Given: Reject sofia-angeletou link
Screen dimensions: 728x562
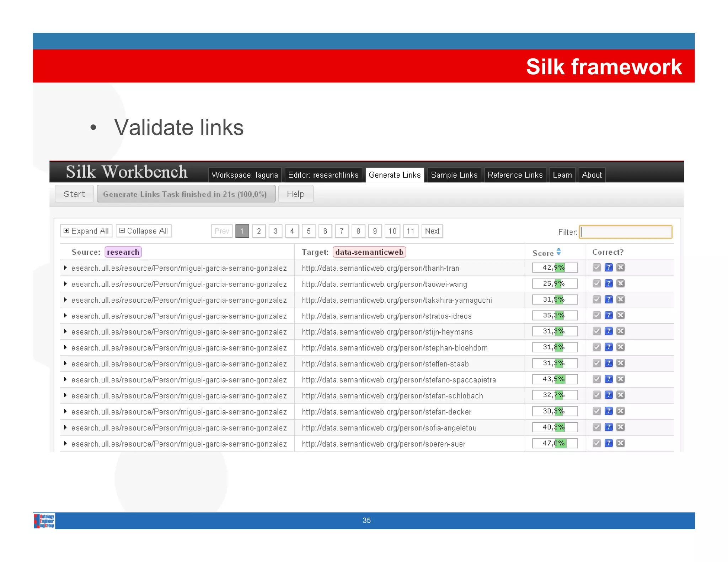Looking at the screenshot, I should [620, 427].
